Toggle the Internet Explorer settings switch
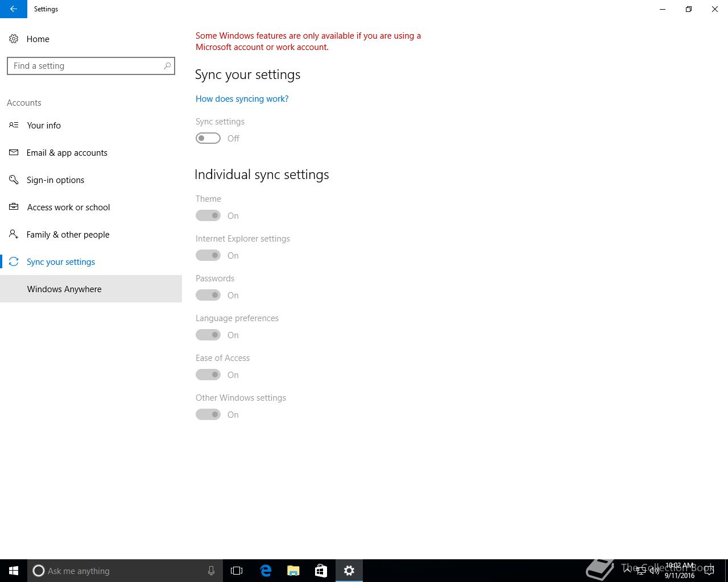The width and height of the screenshot is (728, 582). click(208, 255)
